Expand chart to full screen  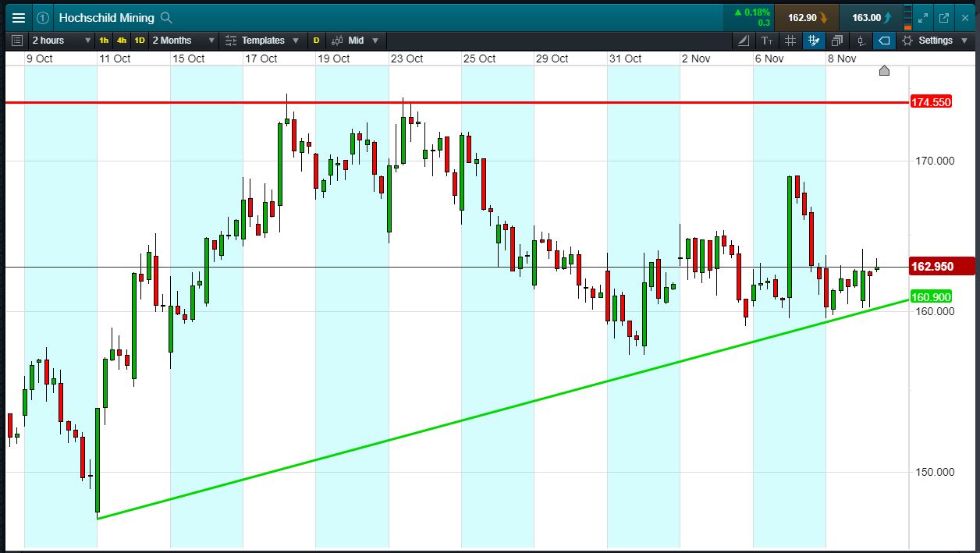(x=924, y=18)
